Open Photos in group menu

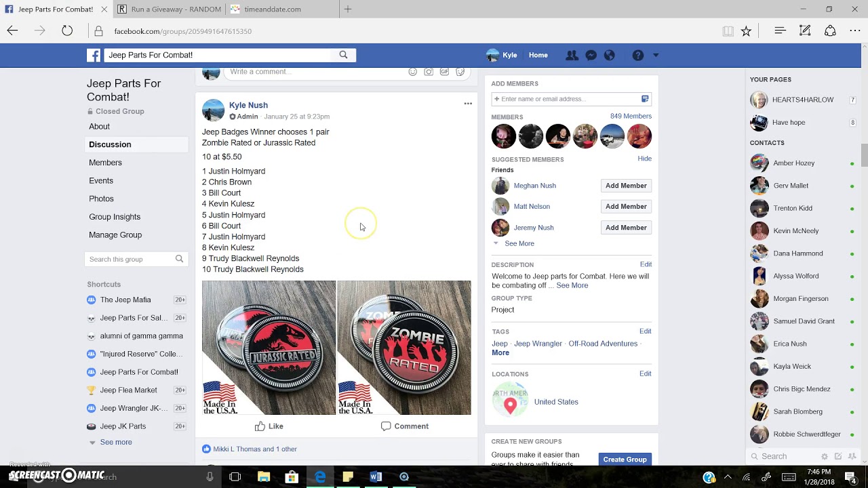pyautogui.click(x=101, y=199)
